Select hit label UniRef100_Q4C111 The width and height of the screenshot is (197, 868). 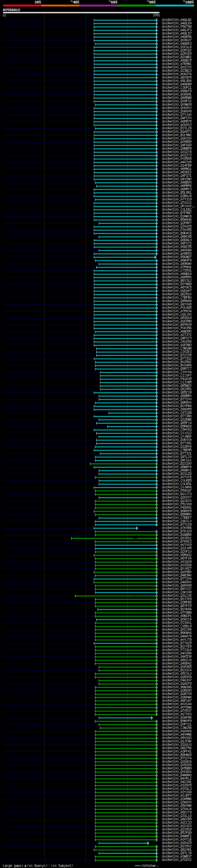177,460
